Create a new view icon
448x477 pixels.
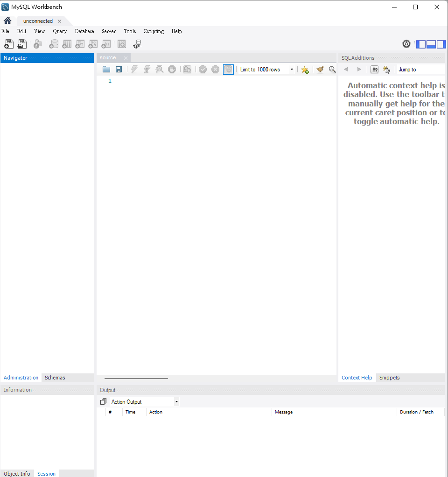(x=80, y=44)
